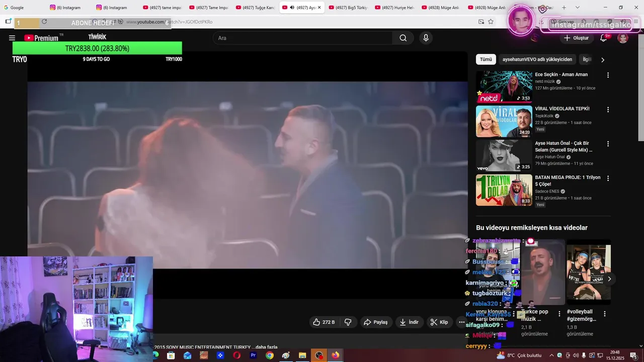Open BATAN MEGA PROJE thumbnail
Viewport: 644px width, 362px height.
click(x=504, y=190)
